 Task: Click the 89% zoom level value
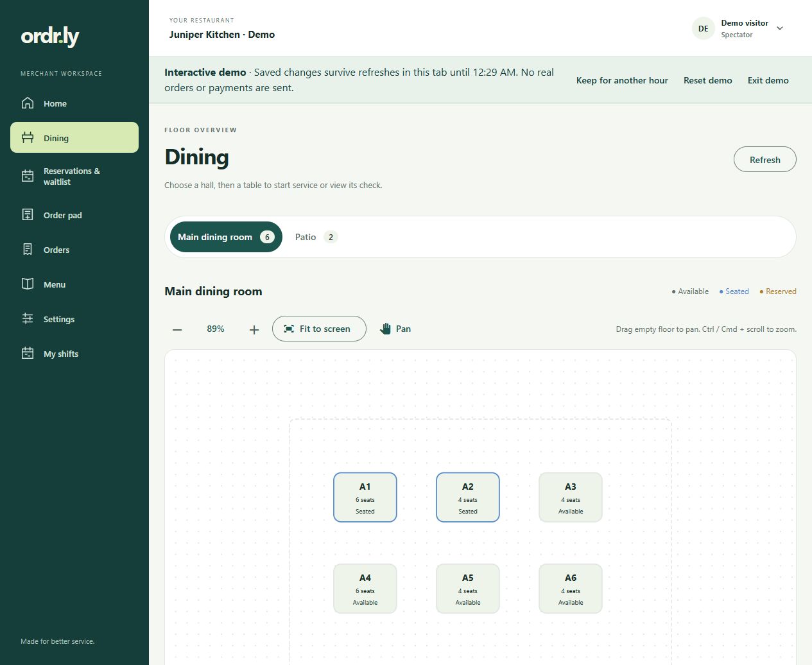216,329
